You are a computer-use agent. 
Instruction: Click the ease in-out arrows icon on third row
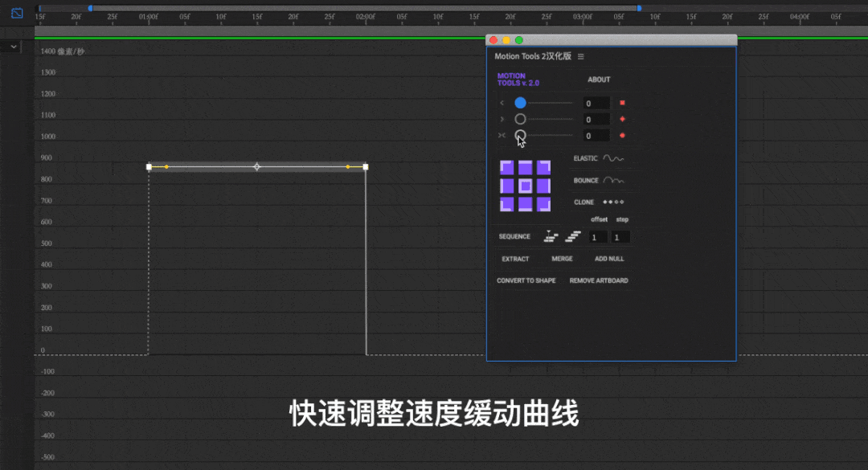pyautogui.click(x=502, y=135)
